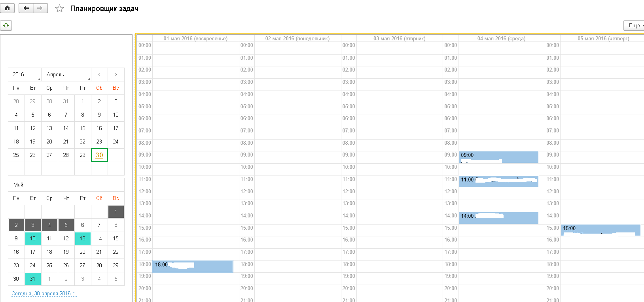Select May 4 in the calendar
The width and height of the screenshot is (644, 302).
(49, 225)
